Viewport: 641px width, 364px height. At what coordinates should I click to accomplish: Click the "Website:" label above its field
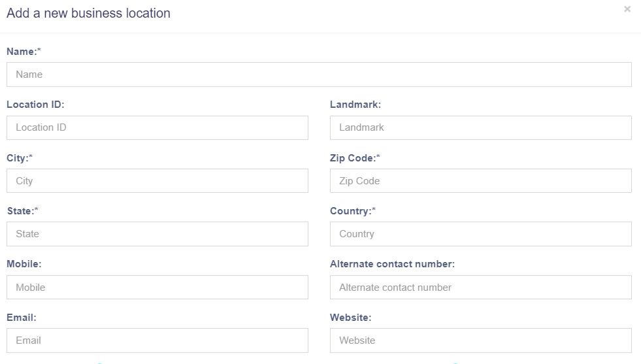350,318
